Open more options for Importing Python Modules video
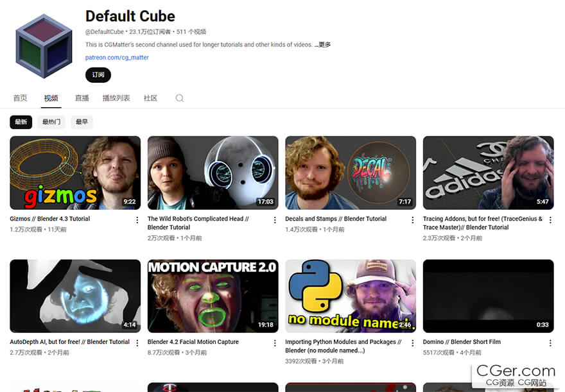The image size is (565, 392). point(413,343)
